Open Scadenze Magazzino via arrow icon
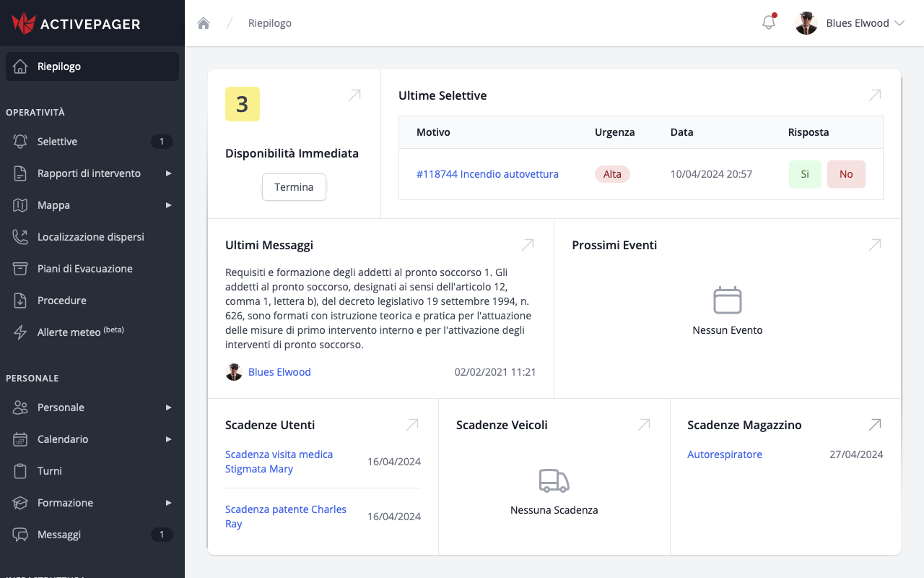 click(x=875, y=425)
